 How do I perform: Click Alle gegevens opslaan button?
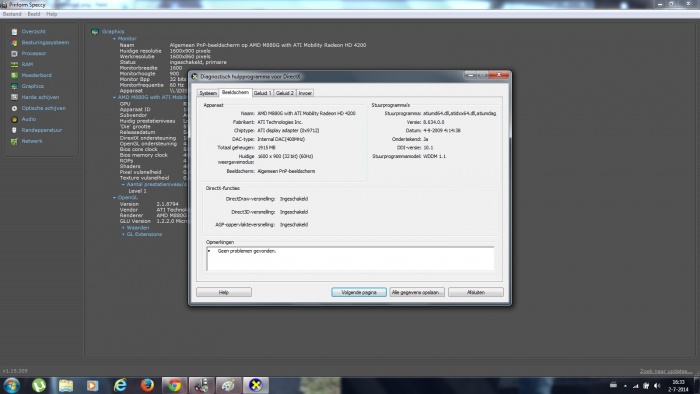(417, 292)
